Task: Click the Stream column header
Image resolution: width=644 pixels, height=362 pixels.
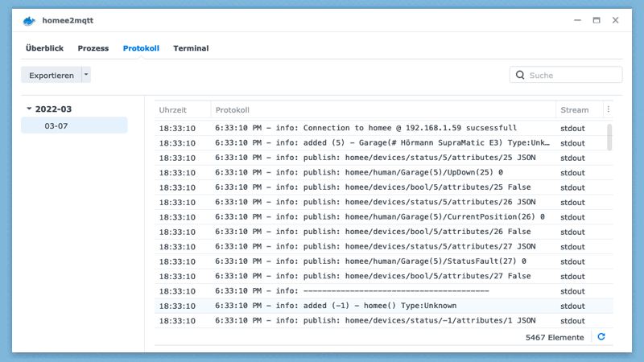Action: pos(575,109)
